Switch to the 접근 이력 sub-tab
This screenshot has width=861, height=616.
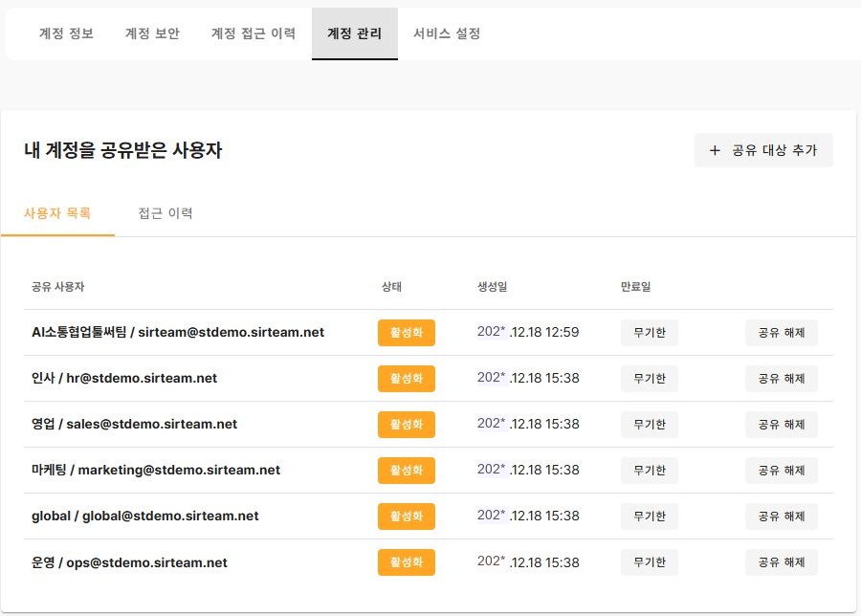(166, 213)
